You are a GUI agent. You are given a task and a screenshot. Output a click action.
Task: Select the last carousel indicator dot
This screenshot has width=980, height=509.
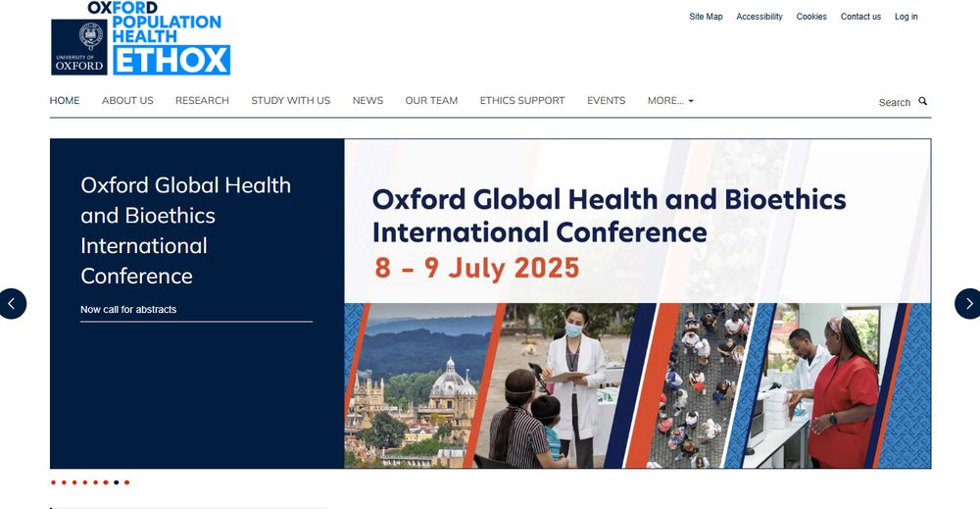point(126,483)
